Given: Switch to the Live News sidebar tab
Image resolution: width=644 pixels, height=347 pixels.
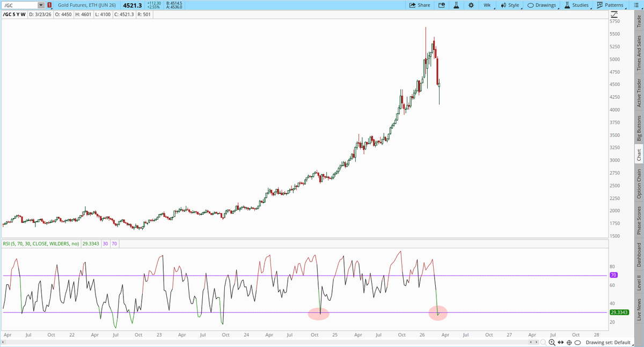Looking at the screenshot, I should tap(639, 310).
